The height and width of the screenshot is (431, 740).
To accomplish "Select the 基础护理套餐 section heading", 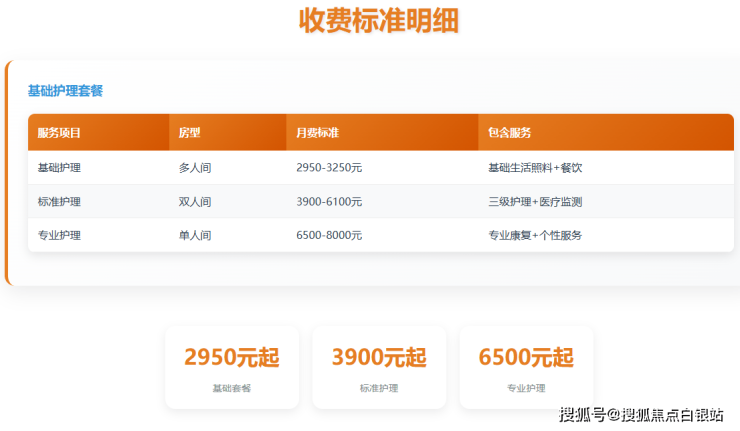I will (65, 91).
